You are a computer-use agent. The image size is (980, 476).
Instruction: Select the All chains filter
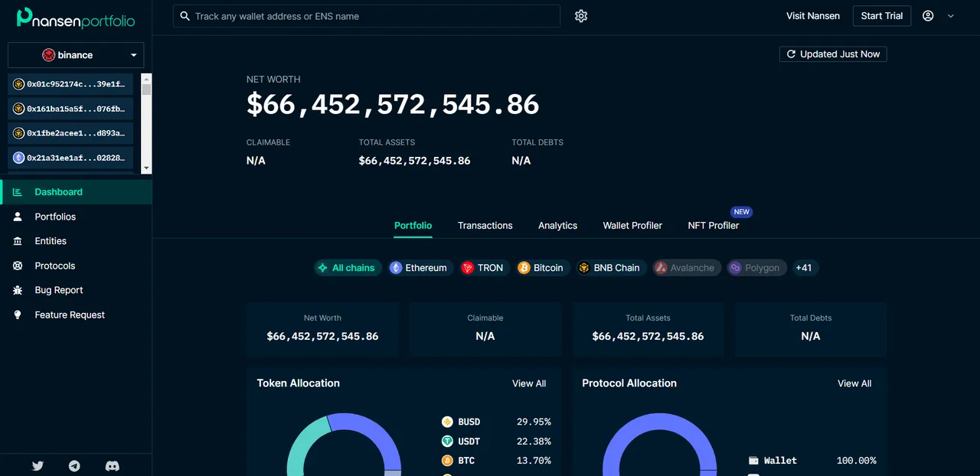click(x=348, y=268)
